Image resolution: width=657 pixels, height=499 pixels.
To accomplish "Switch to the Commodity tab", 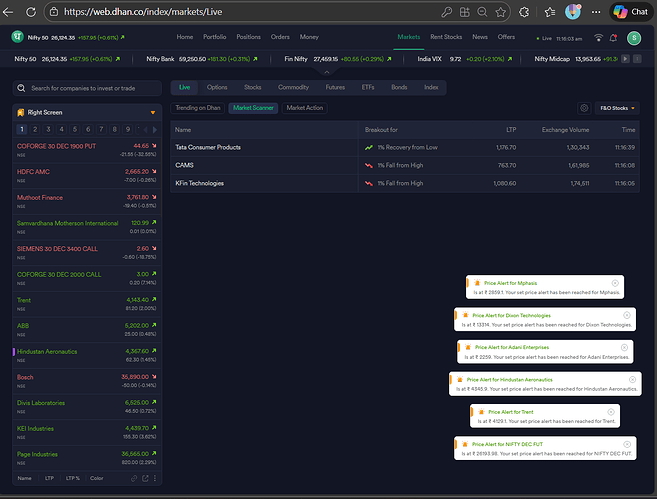I will click(x=293, y=87).
